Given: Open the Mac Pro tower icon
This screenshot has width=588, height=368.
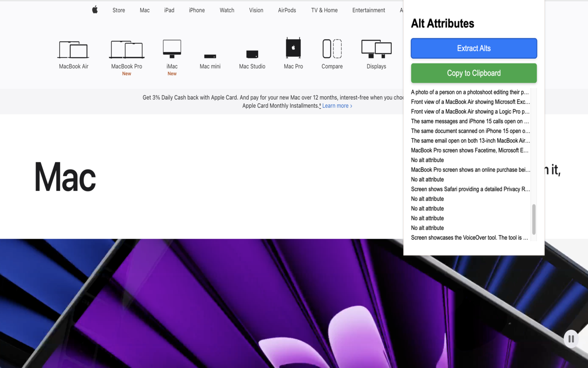Looking at the screenshot, I should point(294,48).
